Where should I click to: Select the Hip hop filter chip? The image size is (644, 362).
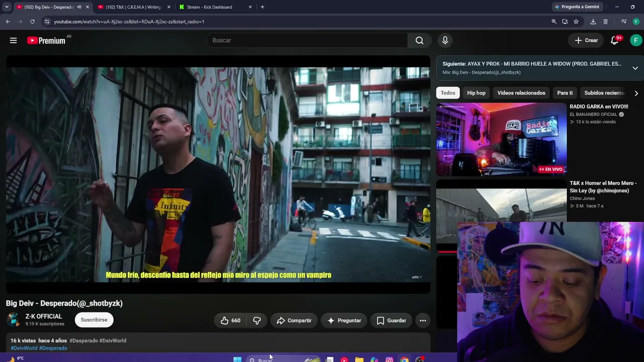tap(476, 93)
